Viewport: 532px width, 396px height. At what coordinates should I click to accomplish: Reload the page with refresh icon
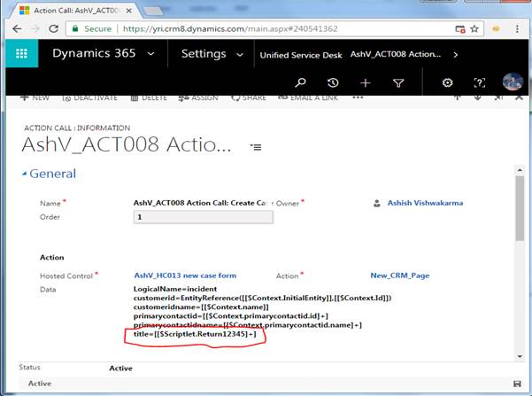[54, 29]
